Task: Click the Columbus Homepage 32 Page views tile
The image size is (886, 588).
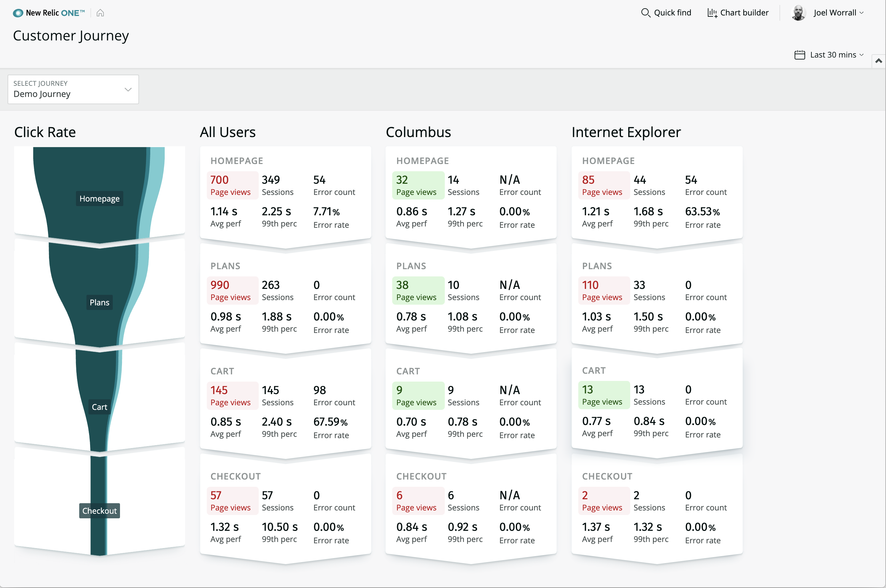Action: pyautogui.click(x=418, y=185)
